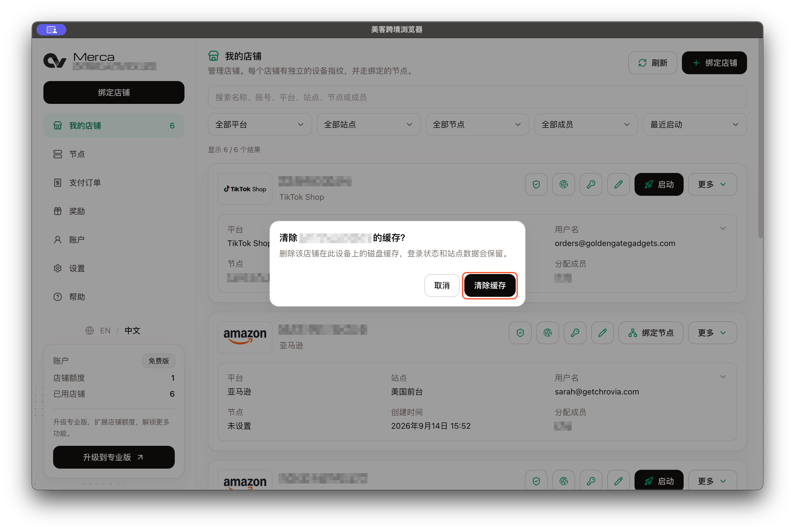Open 设置 in sidebar
Screen dimensions: 795x532
coord(114,268)
